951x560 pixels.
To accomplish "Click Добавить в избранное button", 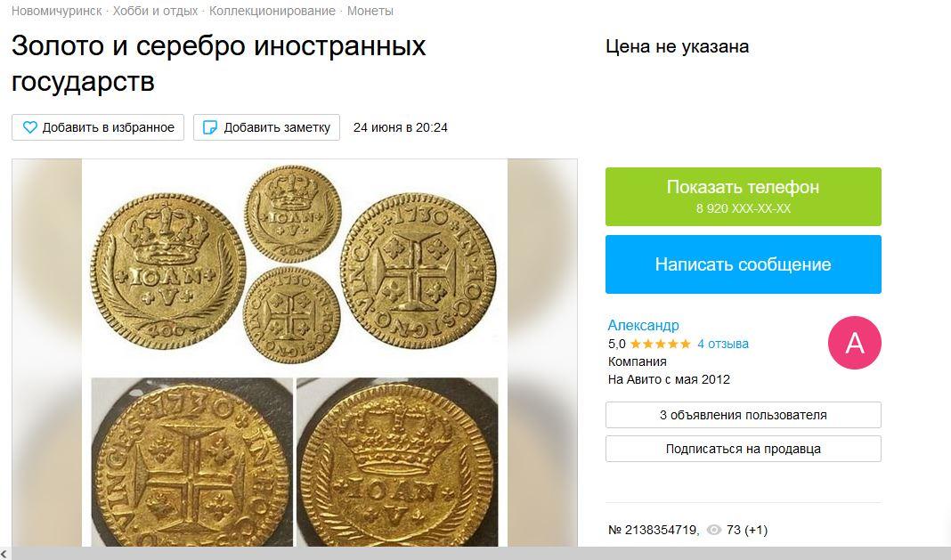I will (98, 127).
